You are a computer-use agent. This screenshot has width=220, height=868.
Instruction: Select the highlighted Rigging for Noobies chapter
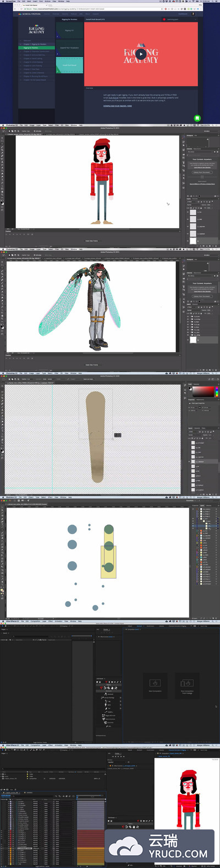tap(36, 48)
